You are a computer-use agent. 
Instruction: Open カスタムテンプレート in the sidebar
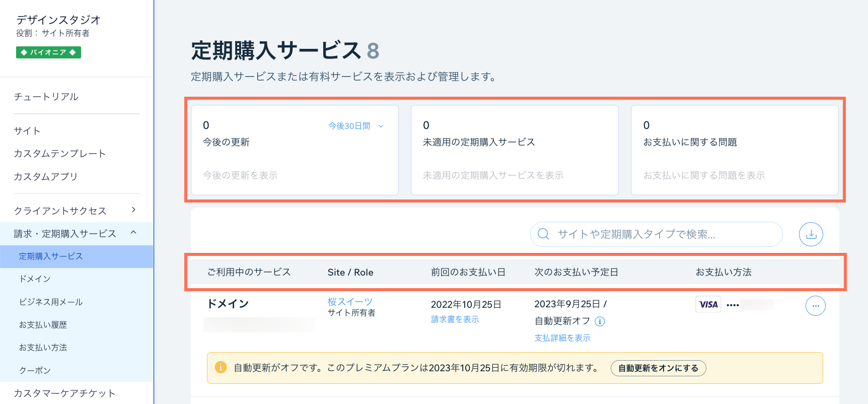pos(60,154)
